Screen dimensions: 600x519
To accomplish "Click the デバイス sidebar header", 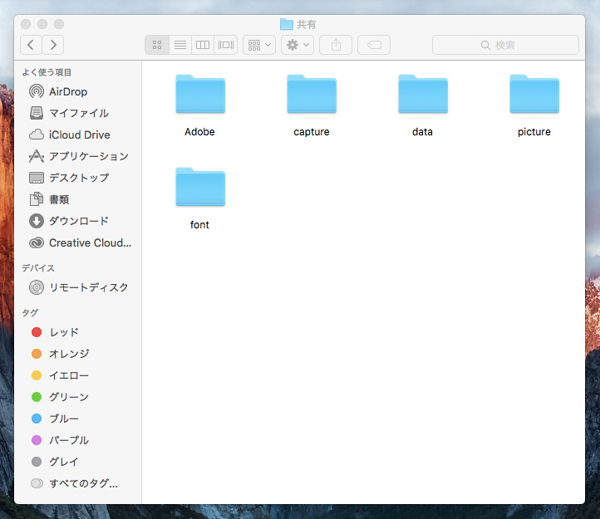I will (38, 268).
